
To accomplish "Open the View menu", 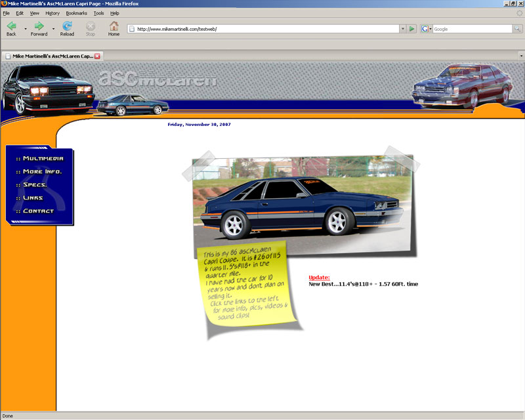I will [x=35, y=13].
